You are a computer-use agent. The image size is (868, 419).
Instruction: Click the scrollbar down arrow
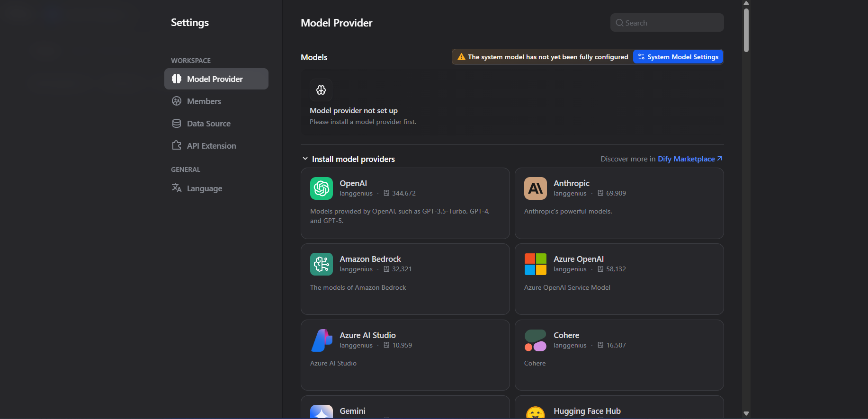(x=746, y=413)
